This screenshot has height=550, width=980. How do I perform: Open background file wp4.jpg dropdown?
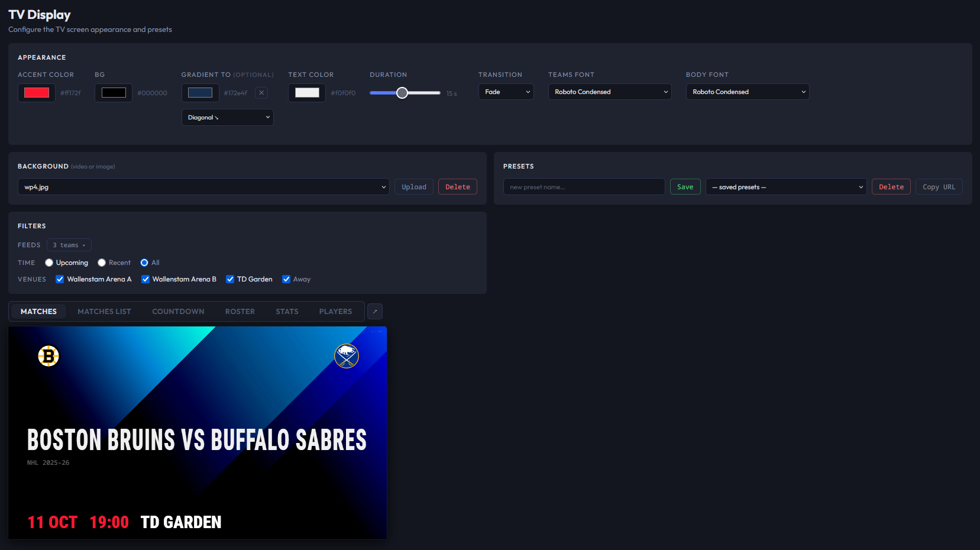click(x=203, y=187)
